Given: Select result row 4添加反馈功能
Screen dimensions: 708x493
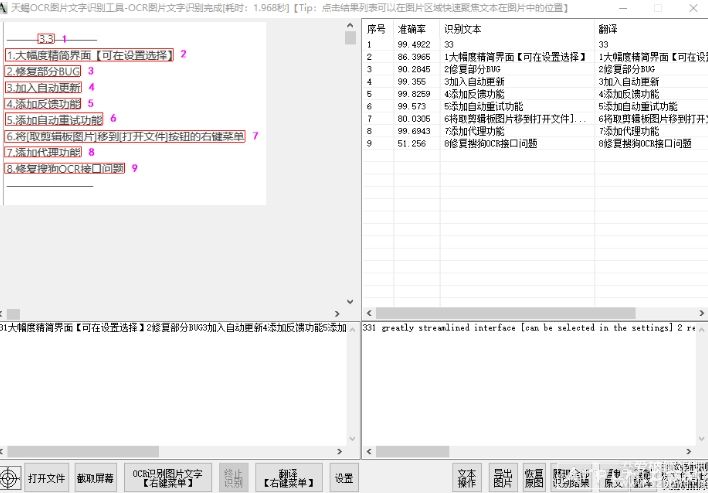Looking at the screenshot, I should pyautogui.click(x=535, y=94).
